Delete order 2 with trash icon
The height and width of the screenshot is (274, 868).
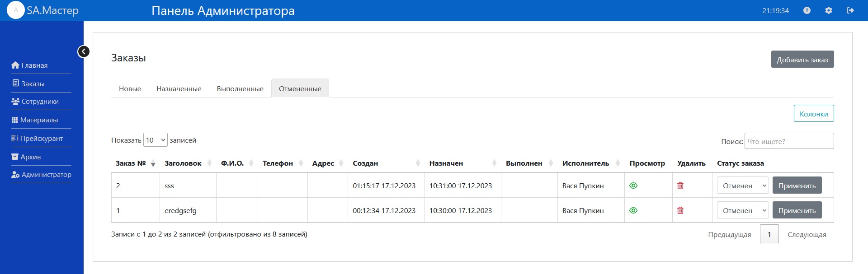pos(680,186)
